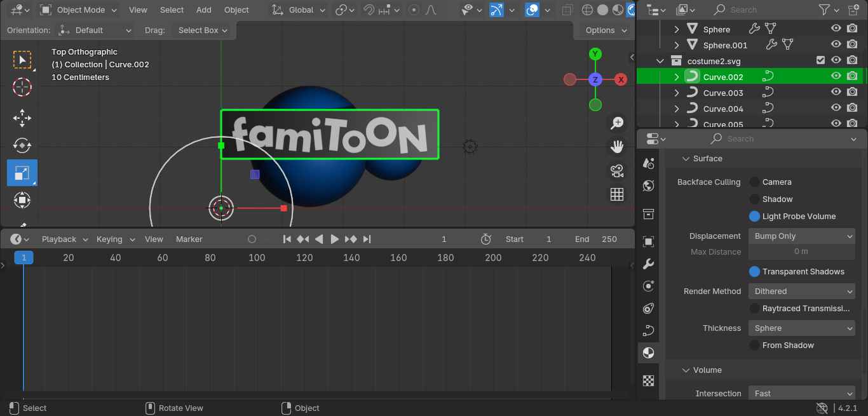Click the Options button in viewport header

(606, 30)
